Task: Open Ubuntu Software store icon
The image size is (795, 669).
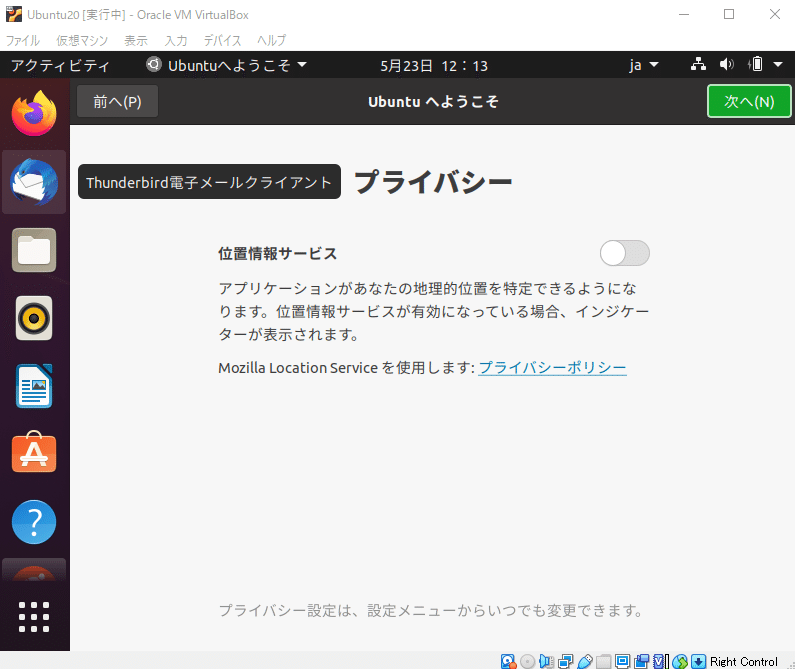Action: [34, 452]
